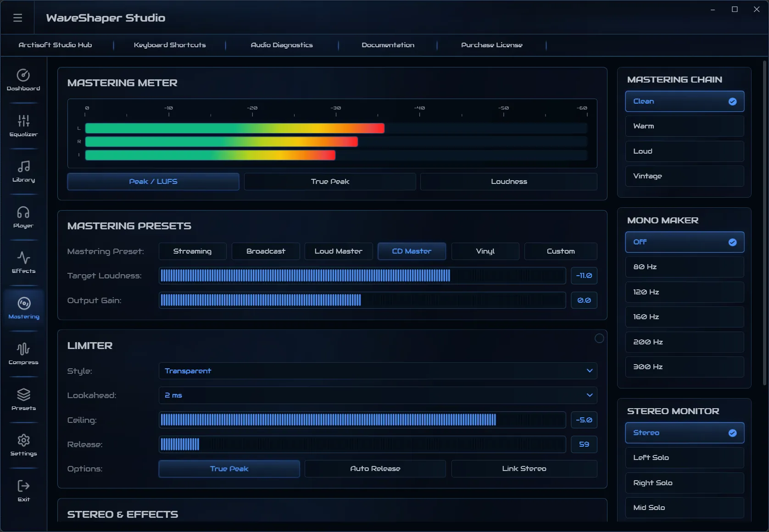769x532 pixels.
Task: Open Purchase License link
Action: [x=492, y=45]
